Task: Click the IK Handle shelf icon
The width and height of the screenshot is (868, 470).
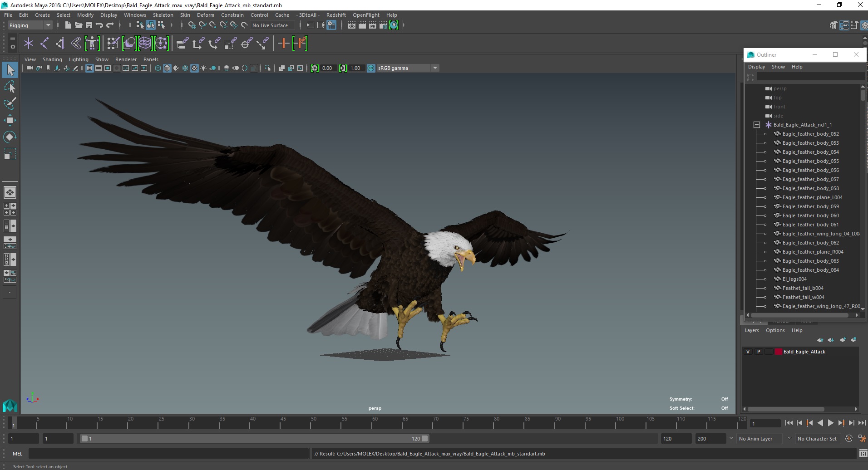Action: (60, 44)
